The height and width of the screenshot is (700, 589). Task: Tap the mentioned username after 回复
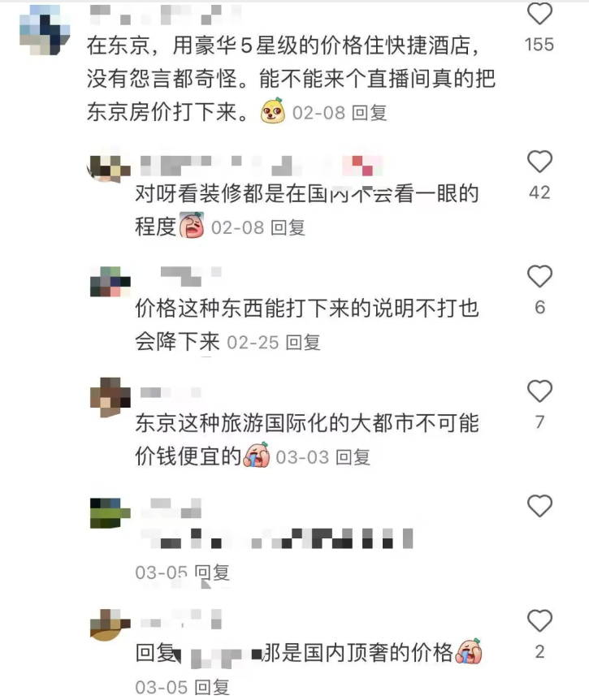(x=215, y=655)
